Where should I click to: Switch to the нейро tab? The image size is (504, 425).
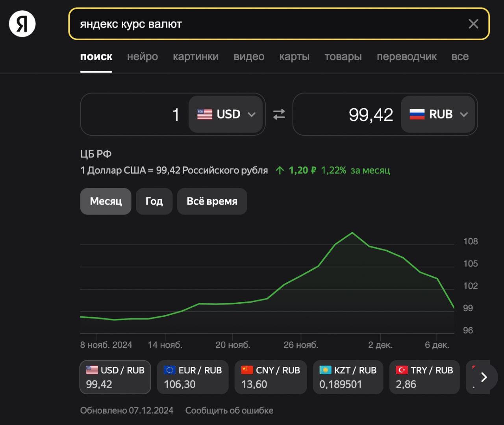coord(143,57)
